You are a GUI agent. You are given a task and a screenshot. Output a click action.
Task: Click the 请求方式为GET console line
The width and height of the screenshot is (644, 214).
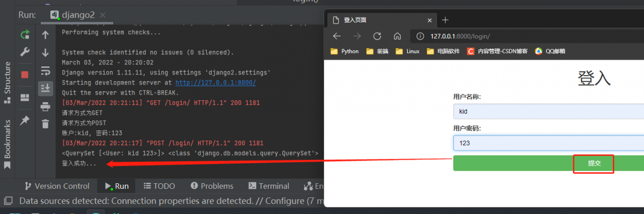click(x=82, y=113)
